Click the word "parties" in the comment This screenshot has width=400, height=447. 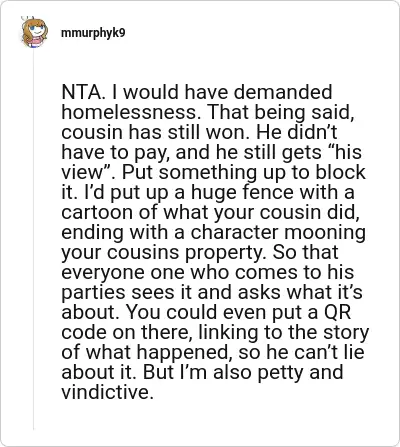tap(93, 292)
